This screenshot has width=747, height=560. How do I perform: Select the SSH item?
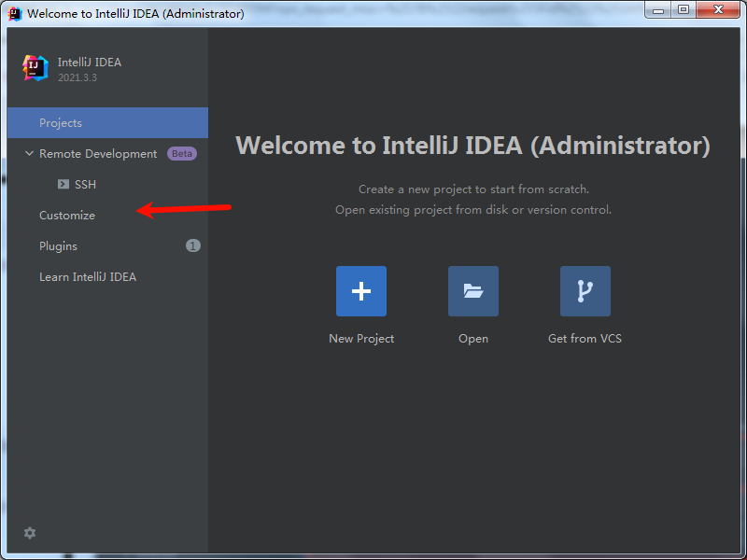point(107,184)
